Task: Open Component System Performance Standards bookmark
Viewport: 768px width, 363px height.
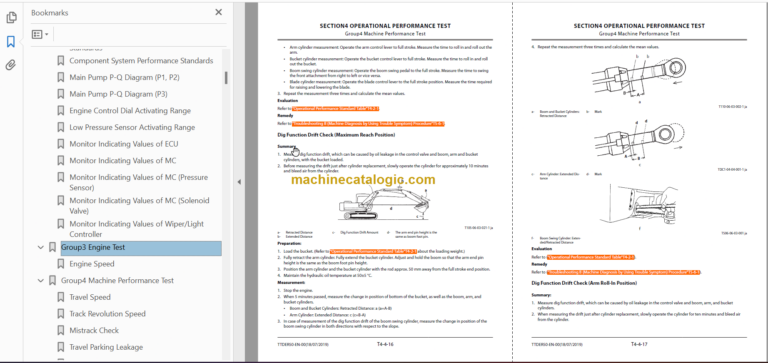Action: 141,61
